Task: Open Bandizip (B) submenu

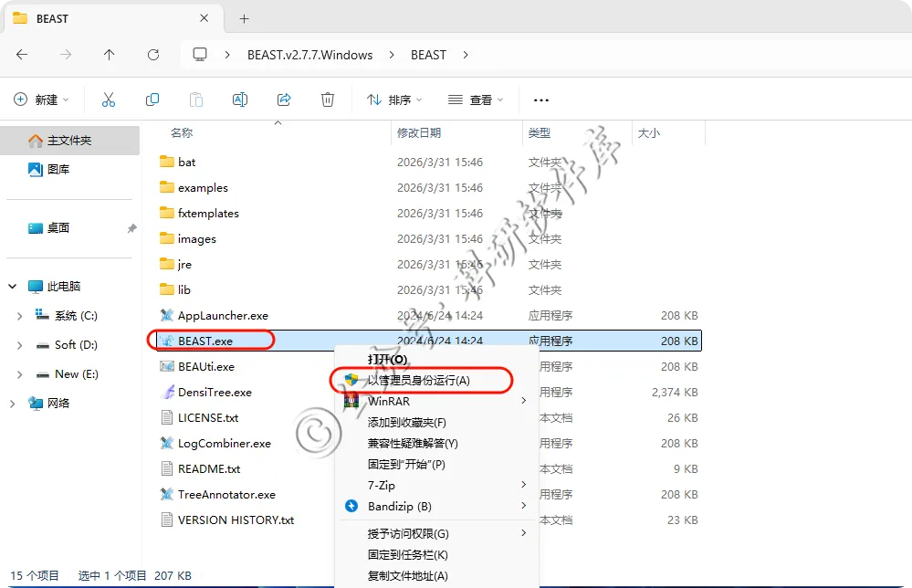Action: pyautogui.click(x=436, y=506)
